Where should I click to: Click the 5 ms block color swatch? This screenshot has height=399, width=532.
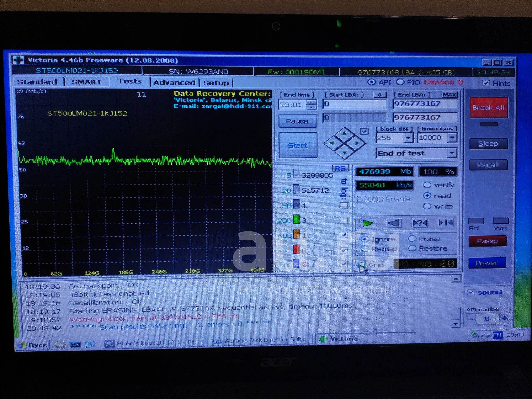pyautogui.click(x=296, y=174)
